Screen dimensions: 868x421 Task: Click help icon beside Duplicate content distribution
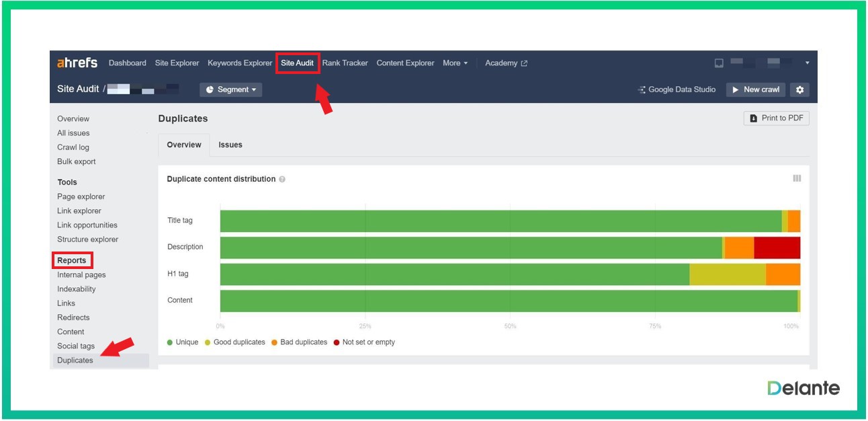[282, 180]
